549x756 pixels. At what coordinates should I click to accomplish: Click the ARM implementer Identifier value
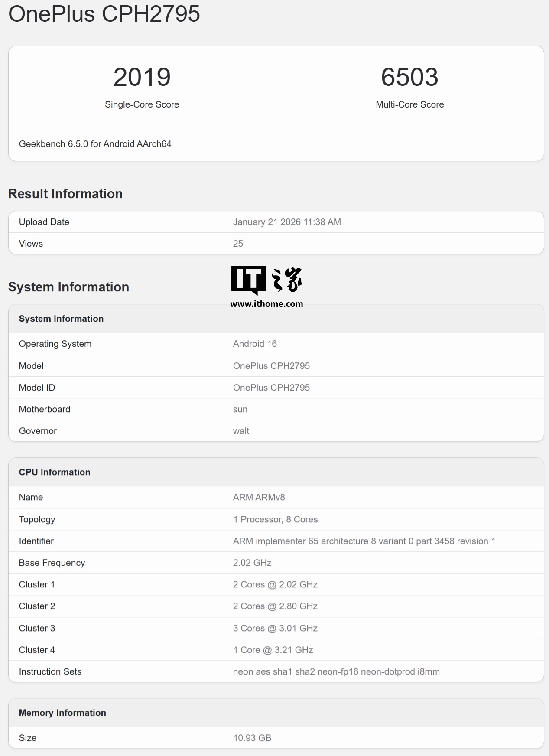pyautogui.click(x=364, y=541)
